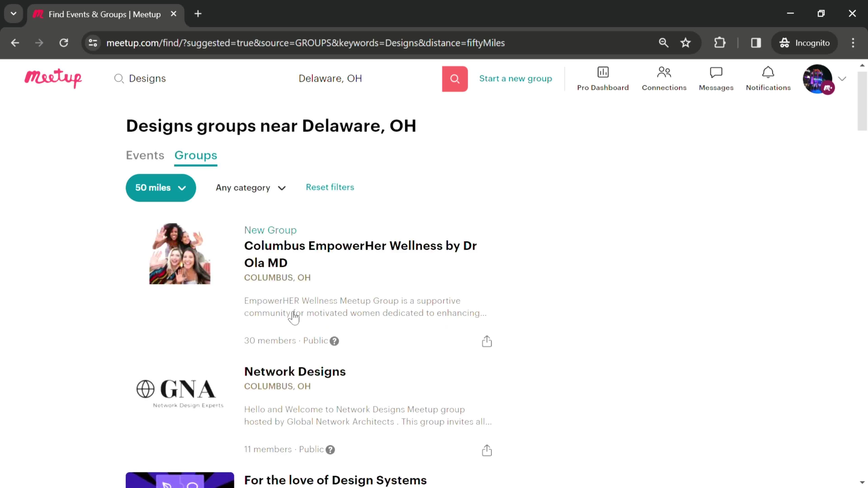Click Public info icon for 30 members group
Image resolution: width=868 pixels, height=488 pixels.
(x=334, y=341)
